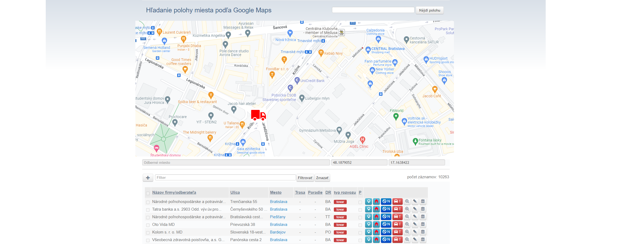Click the Zmazať filter button
This screenshot has height=244, width=644.
[x=322, y=178]
